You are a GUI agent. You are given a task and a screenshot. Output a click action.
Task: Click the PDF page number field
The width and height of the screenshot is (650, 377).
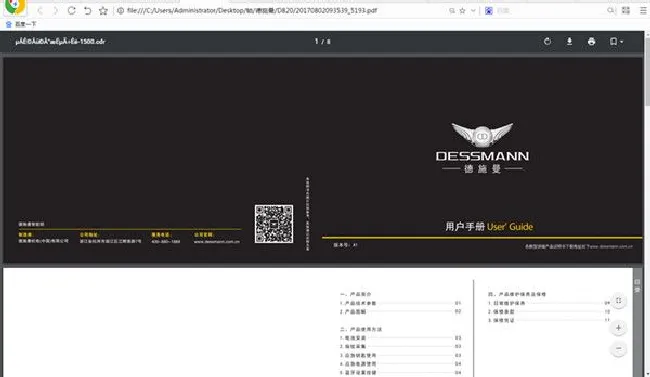pos(316,41)
